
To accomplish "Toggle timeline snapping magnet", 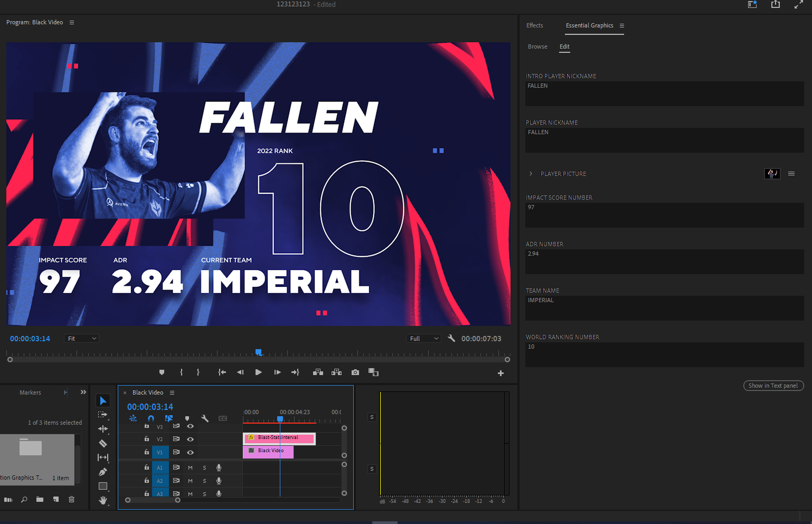I will pos(151,418).
